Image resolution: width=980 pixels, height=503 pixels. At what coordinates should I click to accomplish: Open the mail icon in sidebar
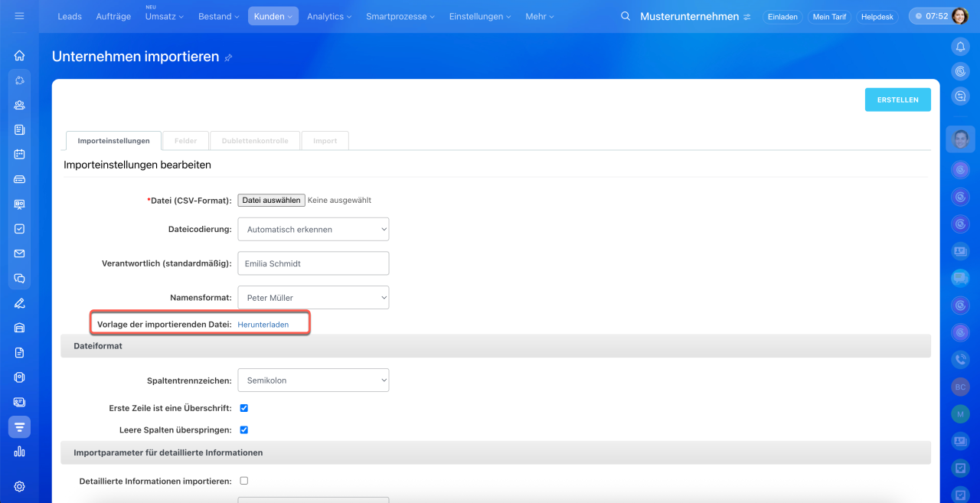(19, 253)
